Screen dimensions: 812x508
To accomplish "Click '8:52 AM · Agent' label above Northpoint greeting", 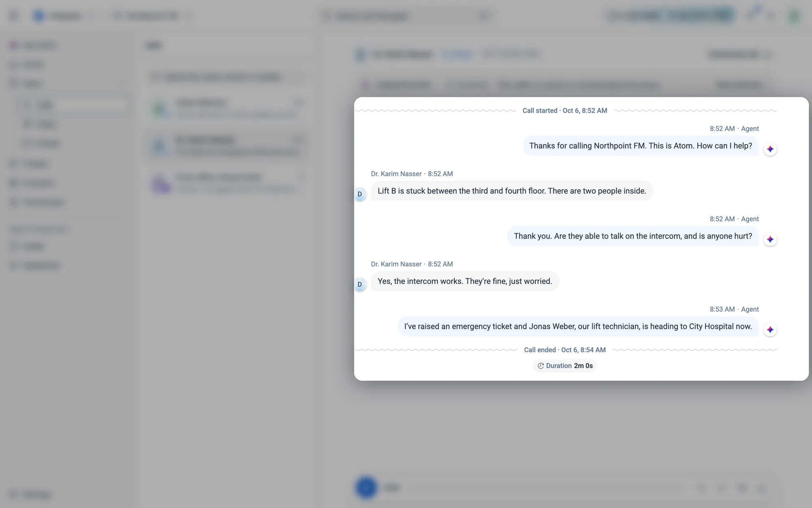I will 734,129.
